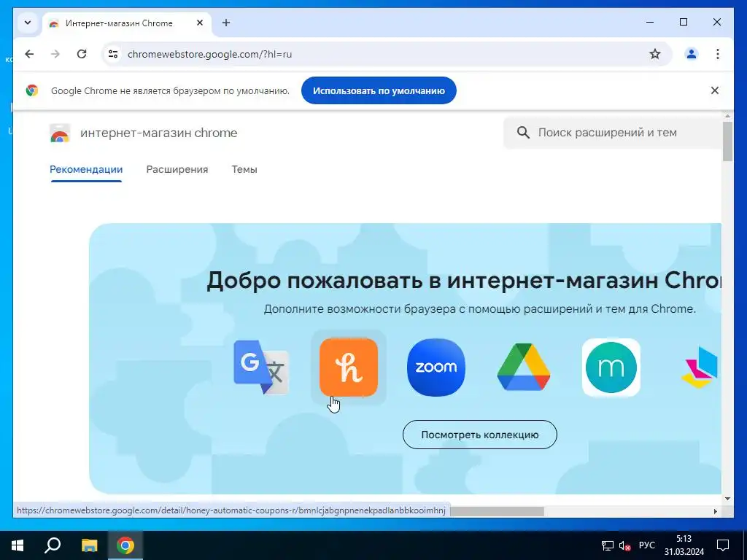The height and width of the screenshot is (560, 747).
Task: Go back to previous page
Action: click(29, 54)
